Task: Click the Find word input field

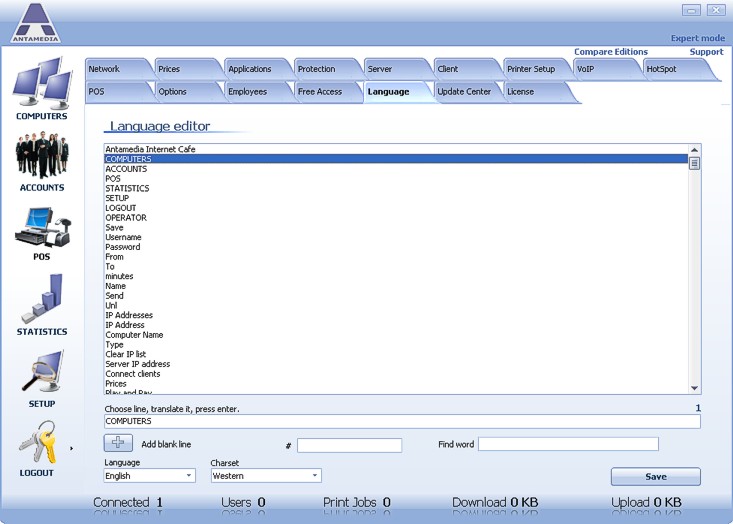Action: (x=568, y=444)
